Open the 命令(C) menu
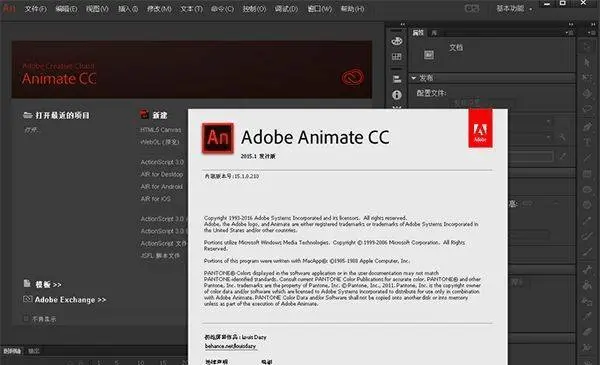The height and width of the screenshot is (365, 600). [x=222, y=8]
